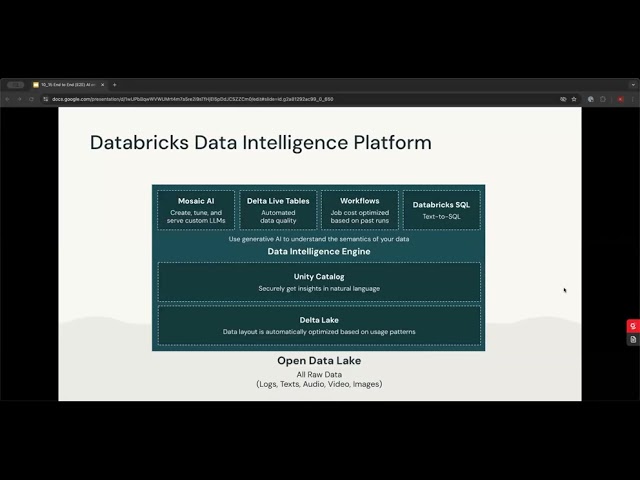Screen dimensions: 640x480
Task: Close the '10_15 End to End' tab
Action: (102, 85)
